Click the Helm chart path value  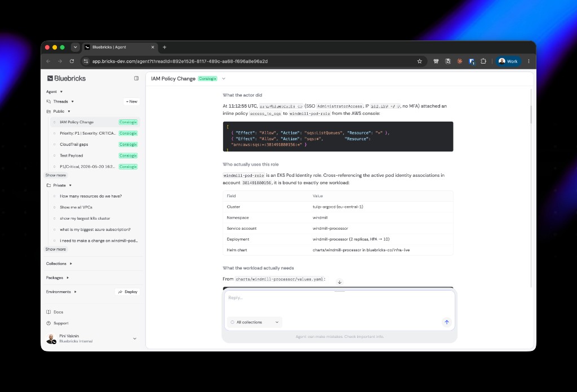361,250
